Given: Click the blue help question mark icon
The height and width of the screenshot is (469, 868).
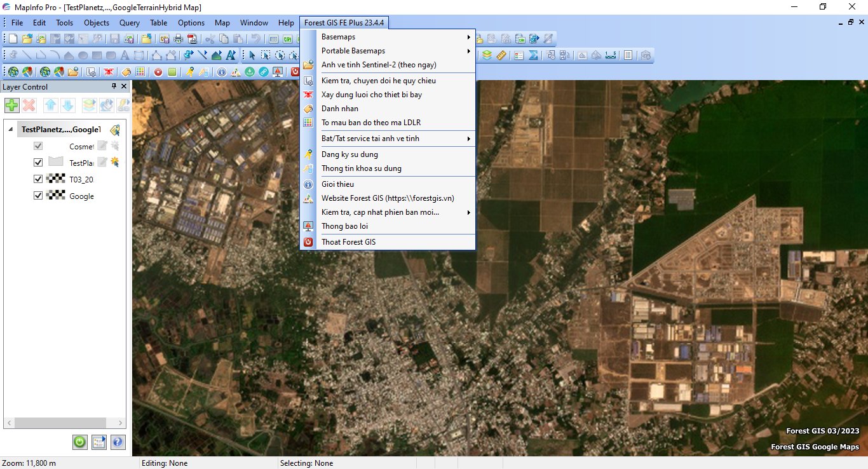Looking at the screenshot, I should (118, 442).
